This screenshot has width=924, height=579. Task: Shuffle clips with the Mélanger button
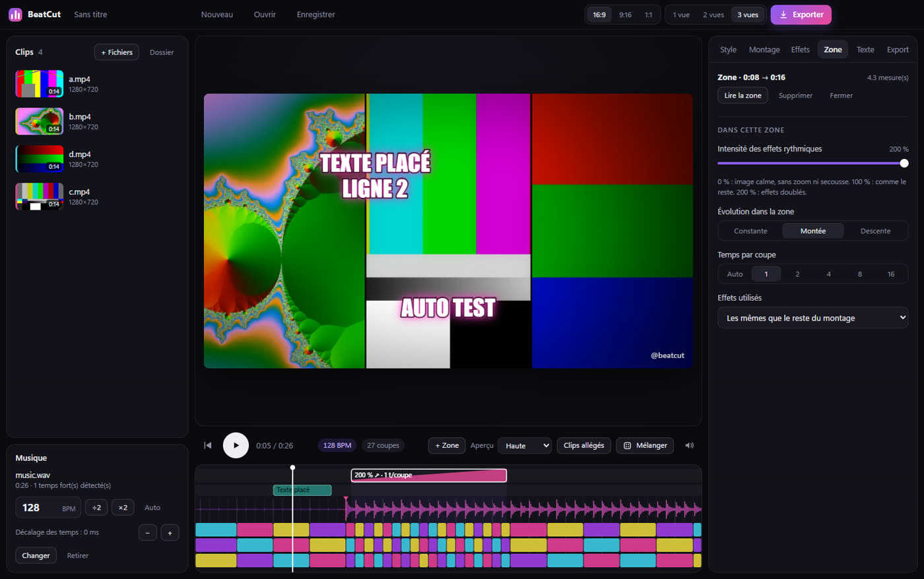(645, 445)
